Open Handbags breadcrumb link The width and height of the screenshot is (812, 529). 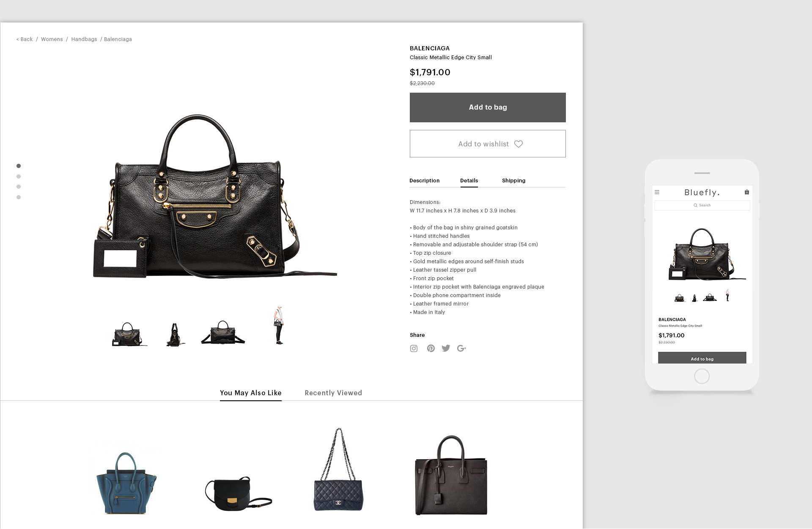(x=84, y=39)
